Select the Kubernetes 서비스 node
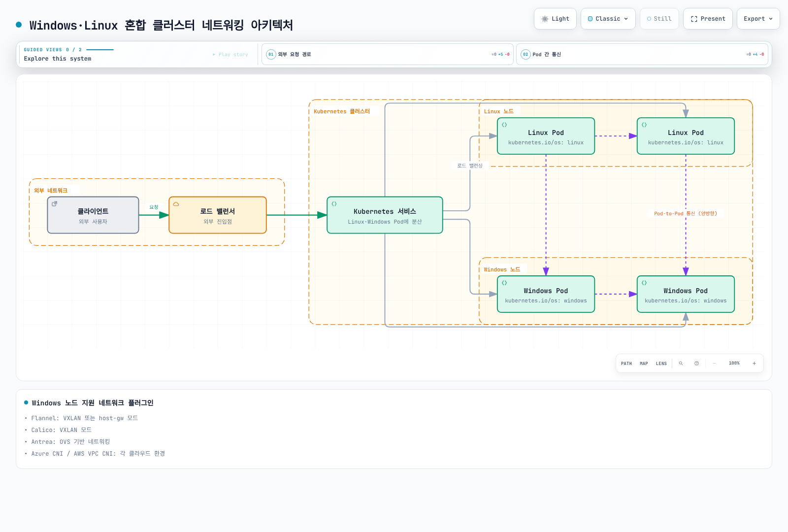The height and width of the screenshot is (532, 788). [x=385, y=215]
